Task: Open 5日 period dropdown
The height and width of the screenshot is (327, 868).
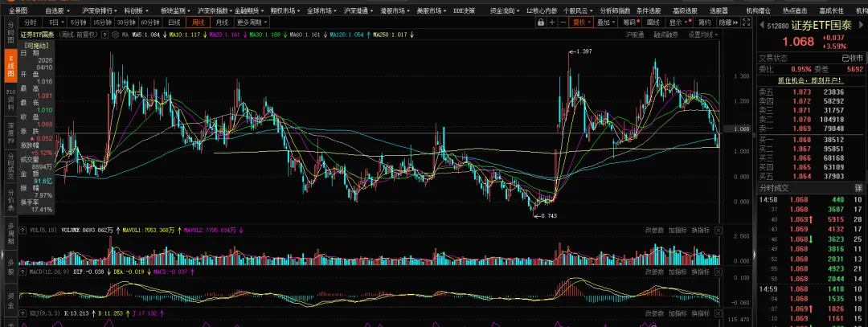Action: pyautogui.click(x=55, y=22)
